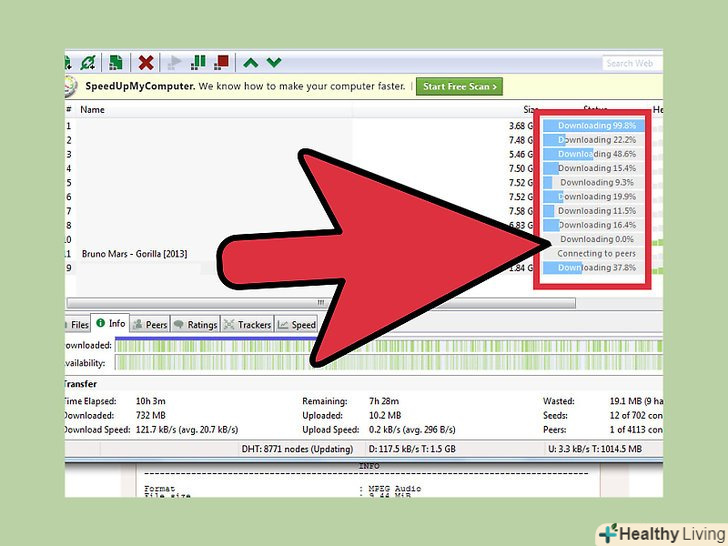Viewport: 728px width, 546px height.
Task: Click the 3.68 G size value
Action: tap(520, 126)
